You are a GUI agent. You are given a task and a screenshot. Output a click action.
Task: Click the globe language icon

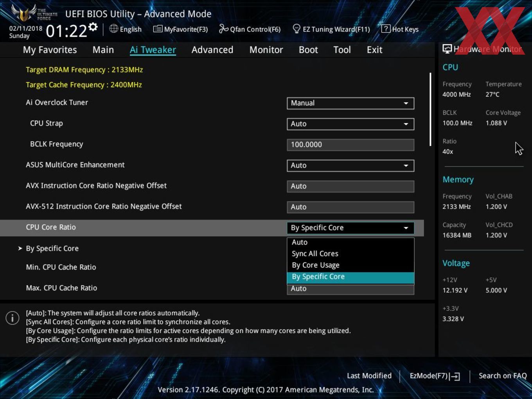(113, 29)
